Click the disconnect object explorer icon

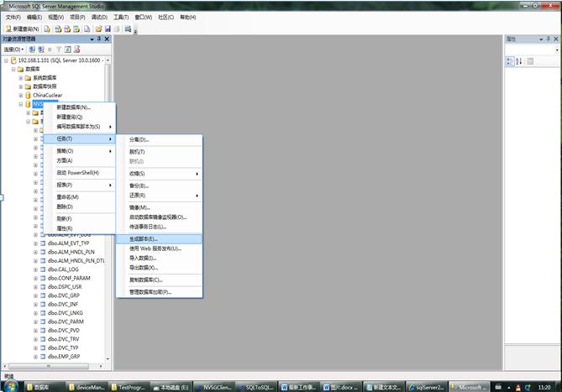tap(41, 50)
